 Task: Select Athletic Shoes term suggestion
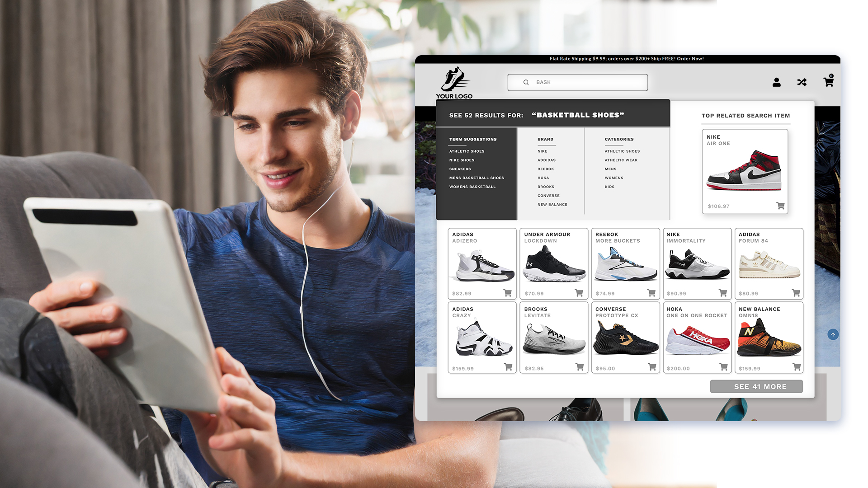(x=466, y=151)
